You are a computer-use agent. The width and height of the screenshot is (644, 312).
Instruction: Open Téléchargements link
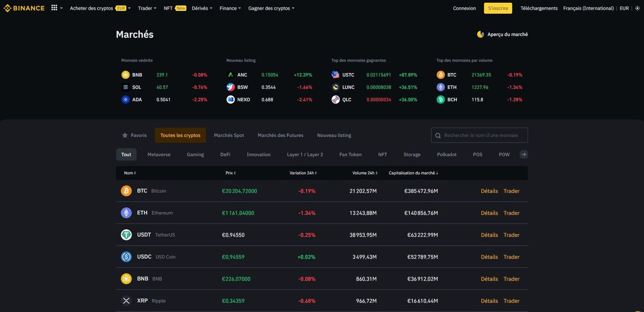[539, 8]
